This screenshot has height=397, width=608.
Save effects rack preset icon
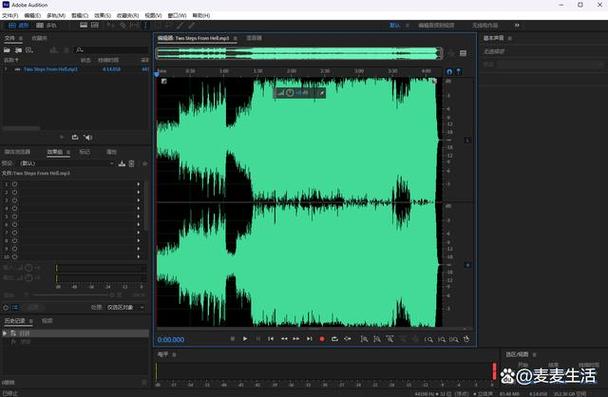pos(122,164)
